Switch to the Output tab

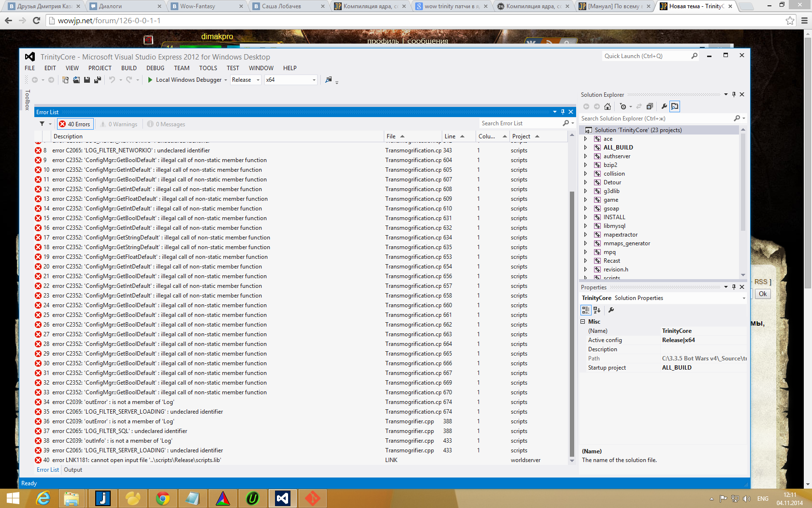click(x=73, y=470)
